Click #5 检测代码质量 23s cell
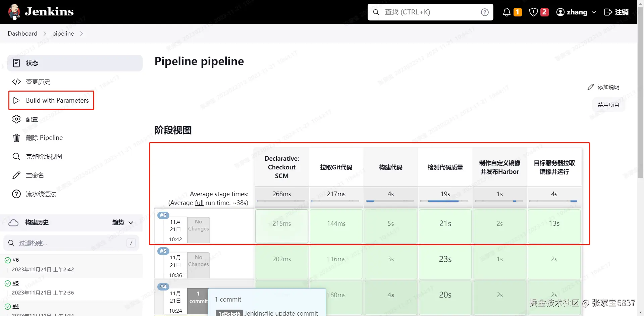 [445, 262]
